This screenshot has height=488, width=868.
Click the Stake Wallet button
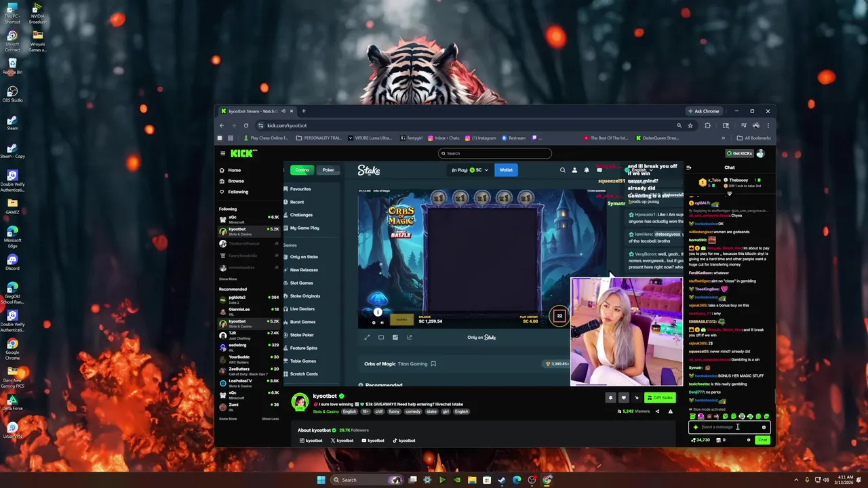click(506, 170)
